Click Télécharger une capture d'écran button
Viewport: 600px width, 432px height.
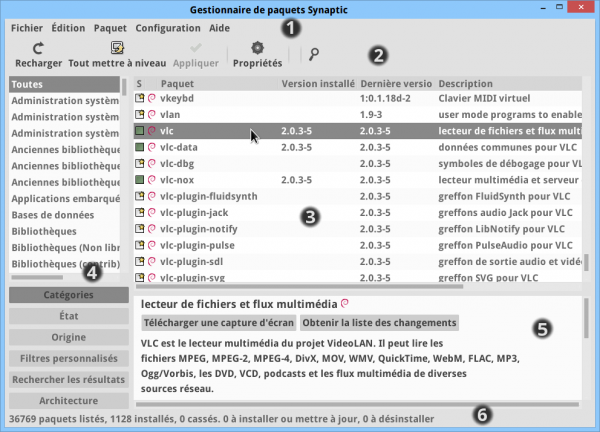click(218, 323)
